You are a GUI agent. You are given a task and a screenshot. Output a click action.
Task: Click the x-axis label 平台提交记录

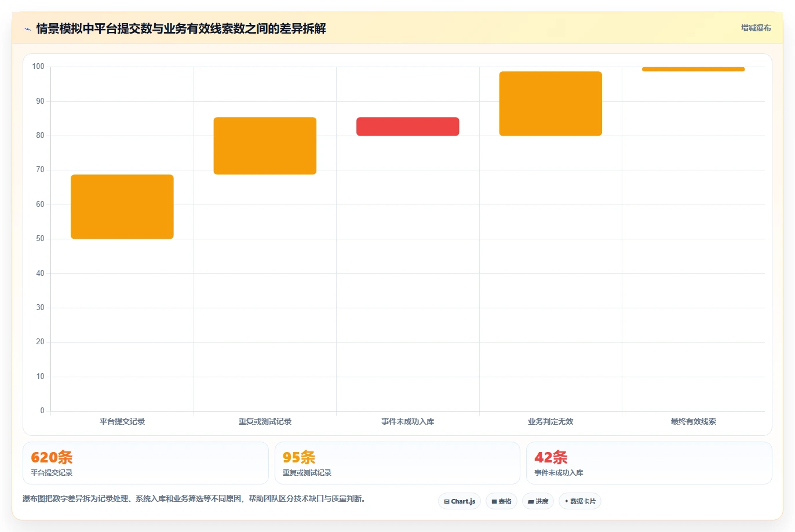click(122, 421)
